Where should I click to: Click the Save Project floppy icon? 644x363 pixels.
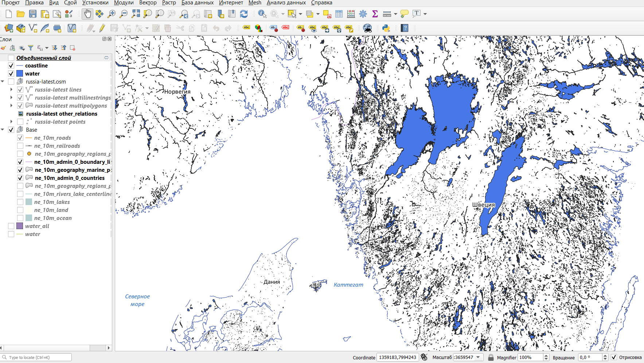pos(33,14)
